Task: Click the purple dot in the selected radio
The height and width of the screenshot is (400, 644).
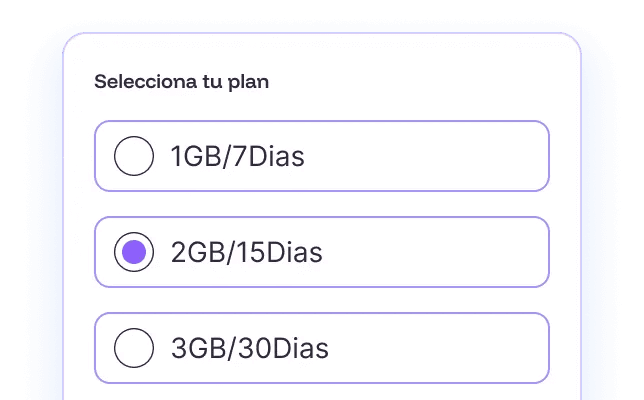Action: [134, 252]
